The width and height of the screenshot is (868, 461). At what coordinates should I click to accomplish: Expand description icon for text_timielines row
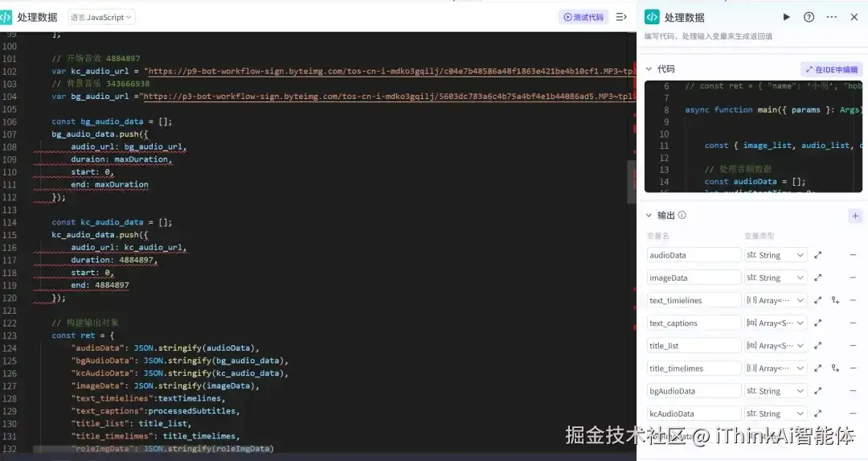point(817,300)
